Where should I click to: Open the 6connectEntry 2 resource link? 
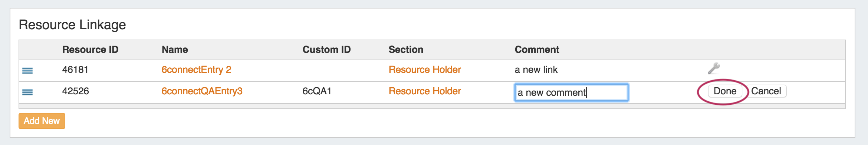(196, 70)
